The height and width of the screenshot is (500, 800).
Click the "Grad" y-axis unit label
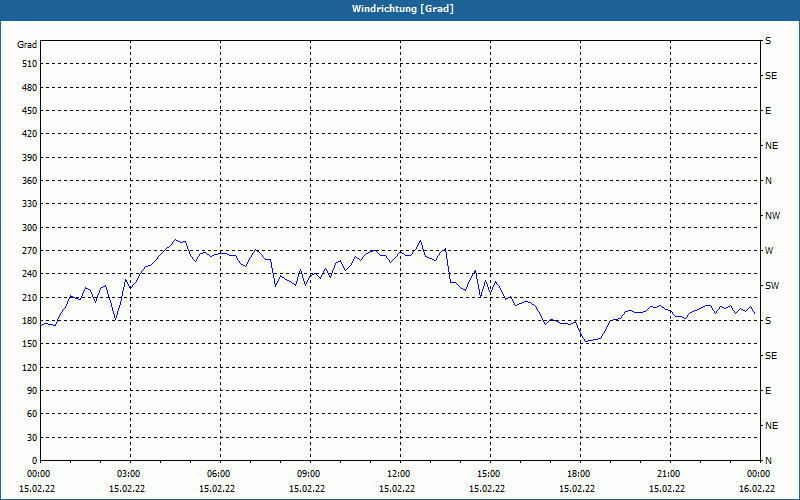click(x=27, y=45)
